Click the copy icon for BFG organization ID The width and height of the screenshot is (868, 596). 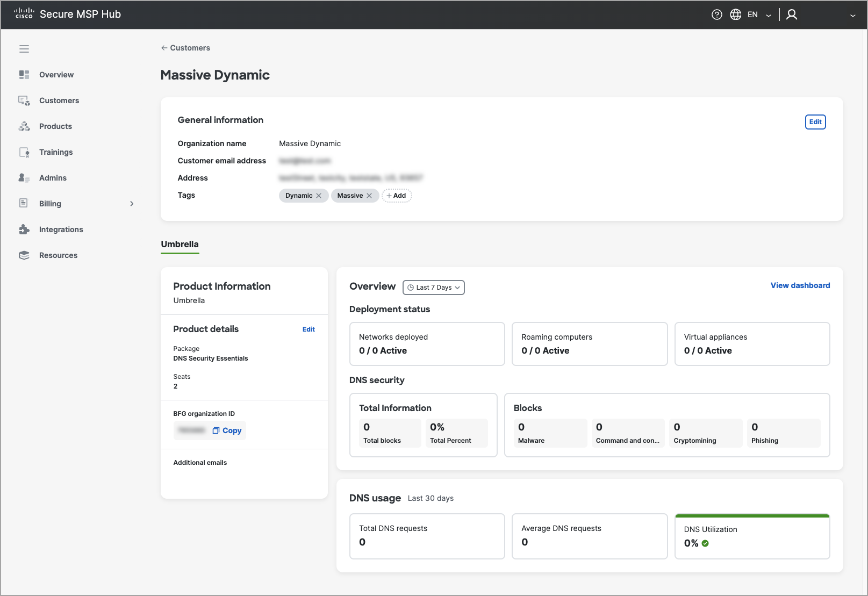point(216,430)
